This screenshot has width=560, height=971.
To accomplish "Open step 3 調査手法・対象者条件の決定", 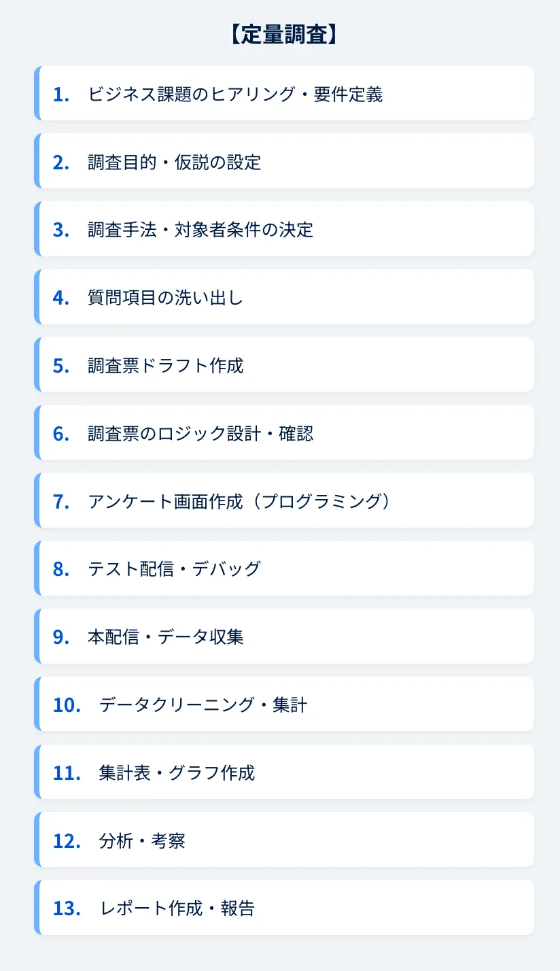I will 200,229.
